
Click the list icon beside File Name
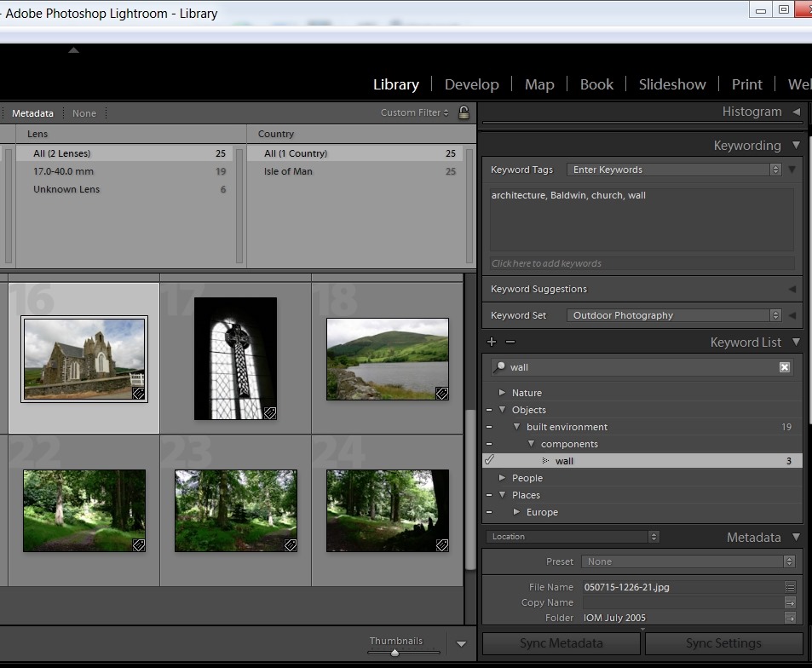tap(790, 587)
